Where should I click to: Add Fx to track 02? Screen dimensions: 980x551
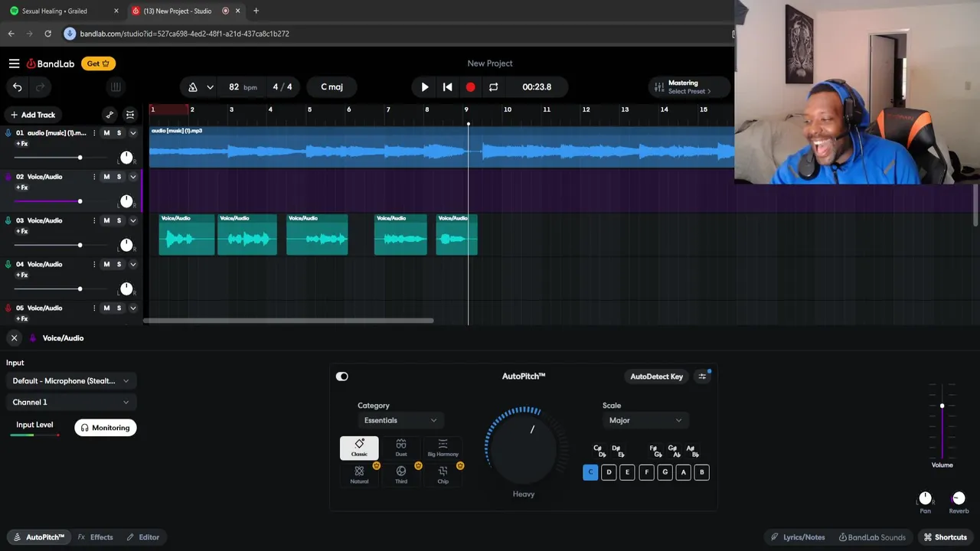[22, 187]
